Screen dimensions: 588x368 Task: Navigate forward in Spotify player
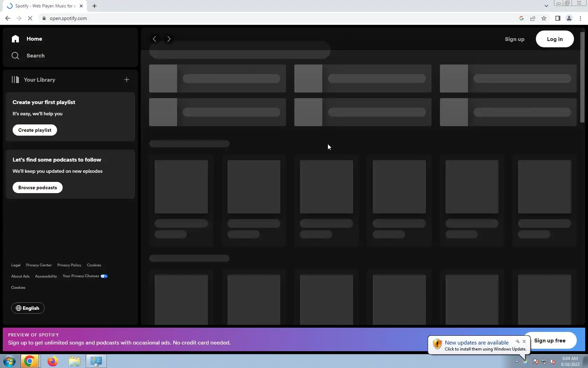pyautogui.click(x=169, y=39)
